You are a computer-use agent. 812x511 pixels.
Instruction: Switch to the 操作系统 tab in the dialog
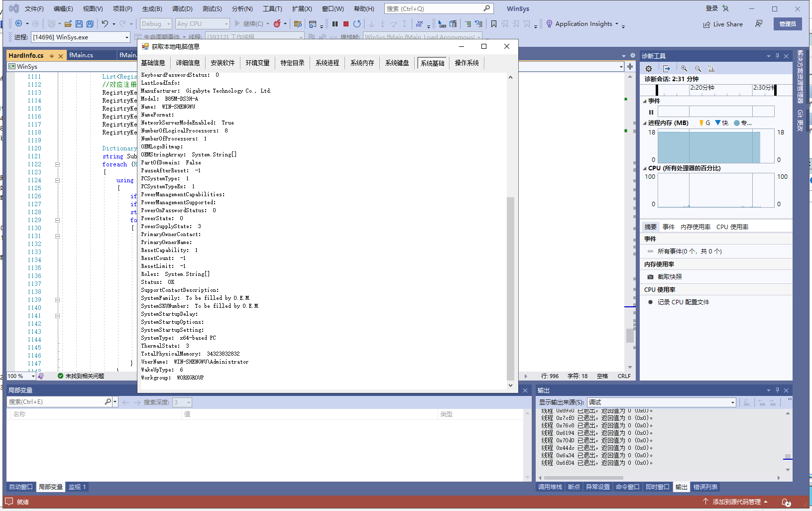(466, 63)
